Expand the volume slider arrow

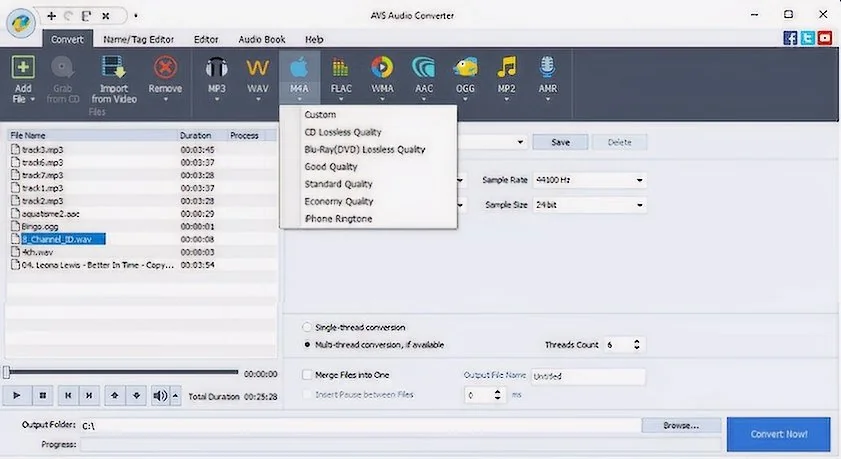click(x=175, y=396)
